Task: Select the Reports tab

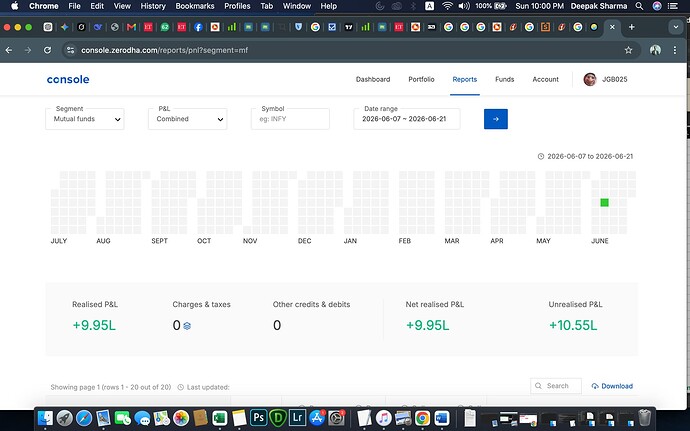Action: pyautogui.click(x=465, y=79)
